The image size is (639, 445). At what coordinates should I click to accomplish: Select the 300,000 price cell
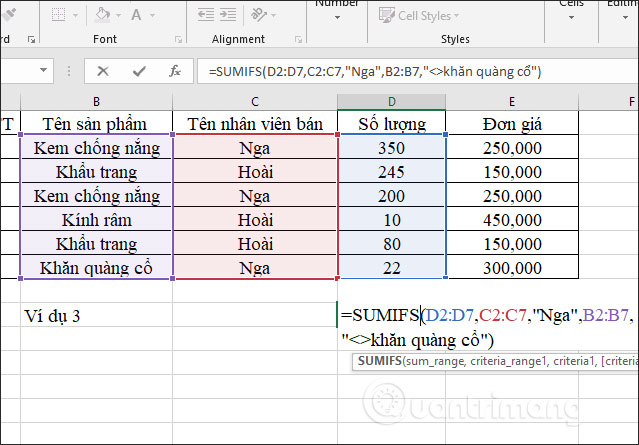(512, 268)
